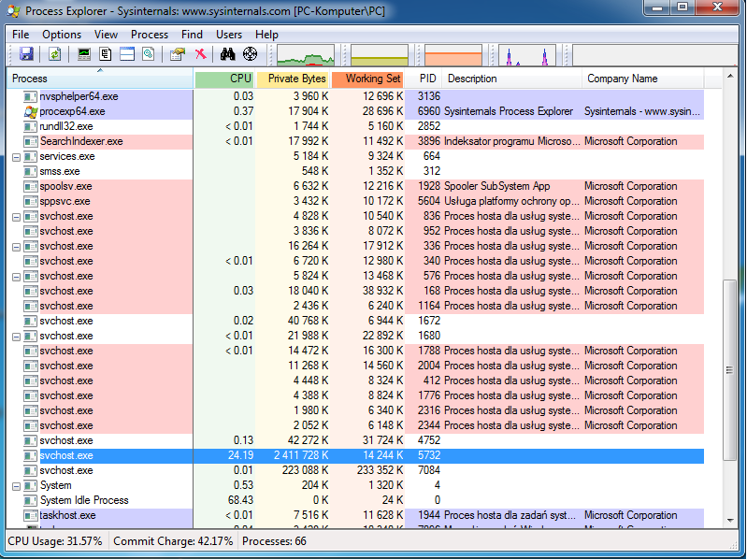Click the '2 411 728 K' private bytes value
Viewport: 747px width, 560px height.
coord(301,455)
